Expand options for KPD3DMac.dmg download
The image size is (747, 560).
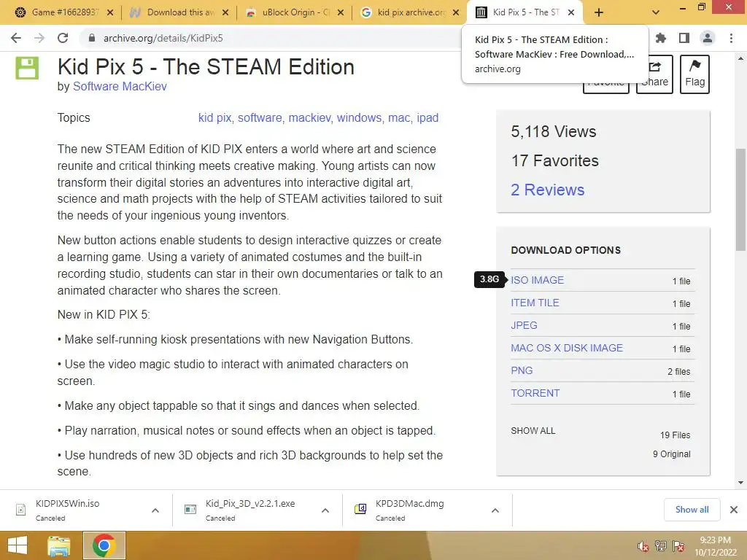click(x=495, y=510)
